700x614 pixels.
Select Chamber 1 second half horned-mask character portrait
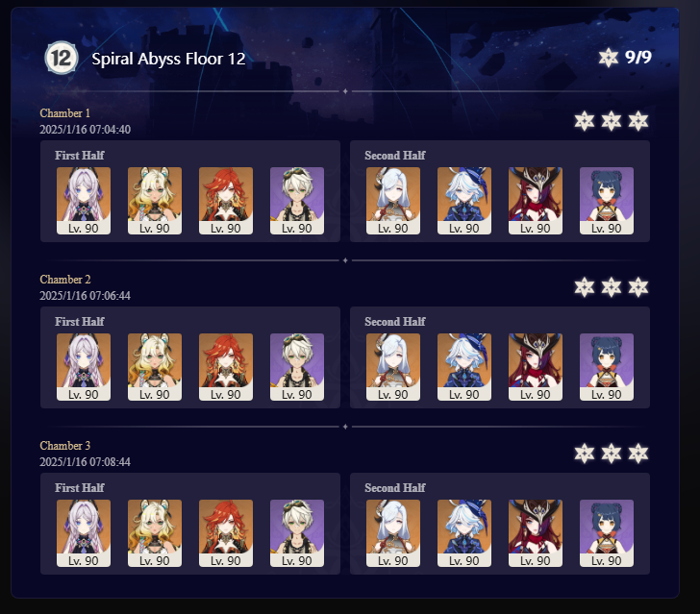[536, 201]
